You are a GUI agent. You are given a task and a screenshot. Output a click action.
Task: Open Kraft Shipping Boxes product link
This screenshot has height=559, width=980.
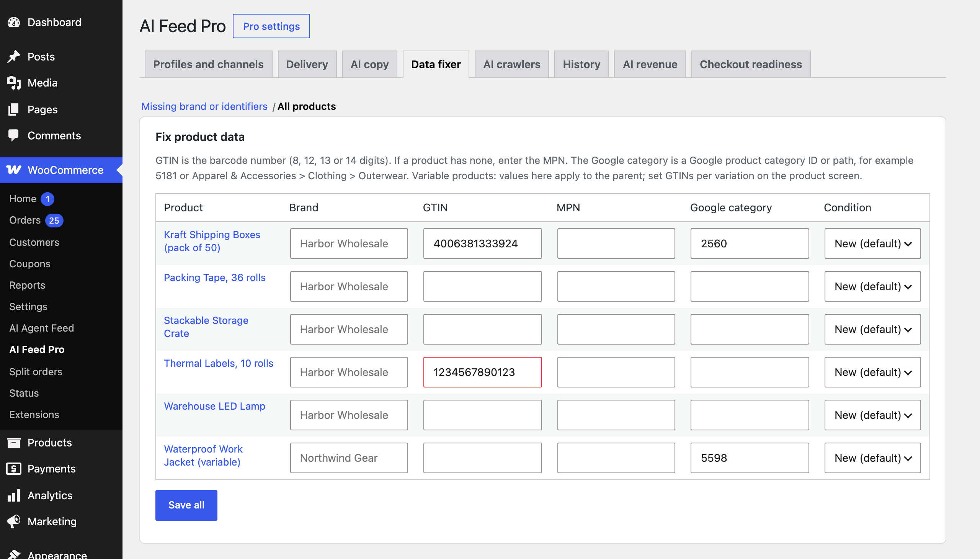tap(212, 241)
